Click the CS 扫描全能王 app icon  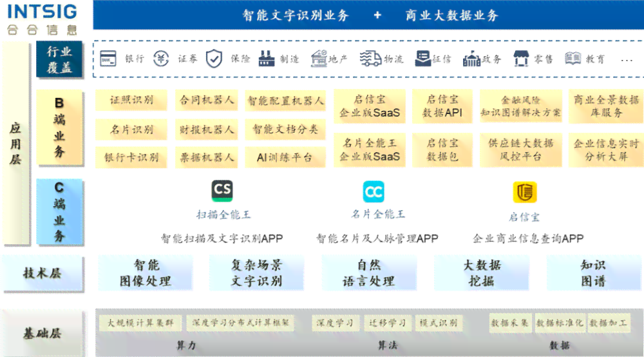(x=222, y=191)
